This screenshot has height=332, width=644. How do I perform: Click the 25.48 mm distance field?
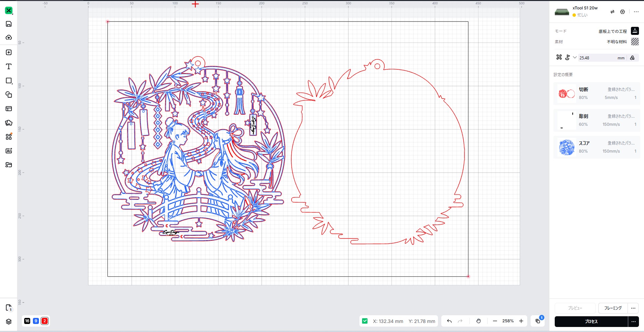click(x=601, y=58)
